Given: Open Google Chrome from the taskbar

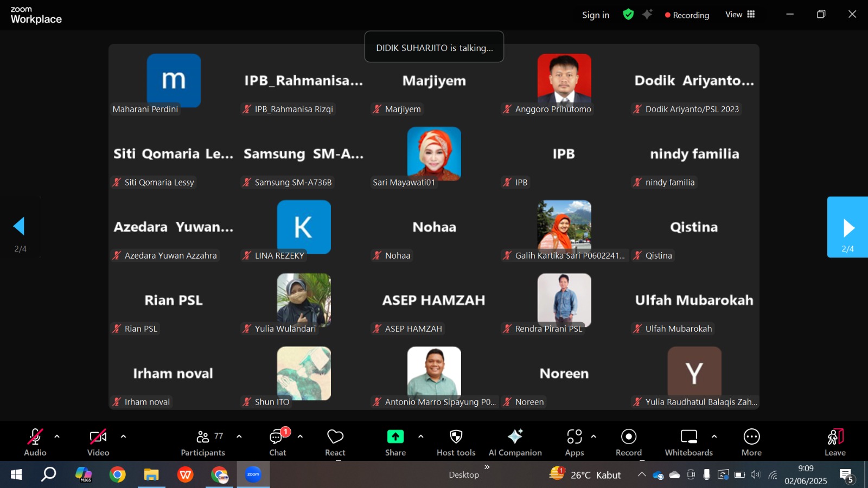Looking at the screenshot, I should click(x=117, y=475).
